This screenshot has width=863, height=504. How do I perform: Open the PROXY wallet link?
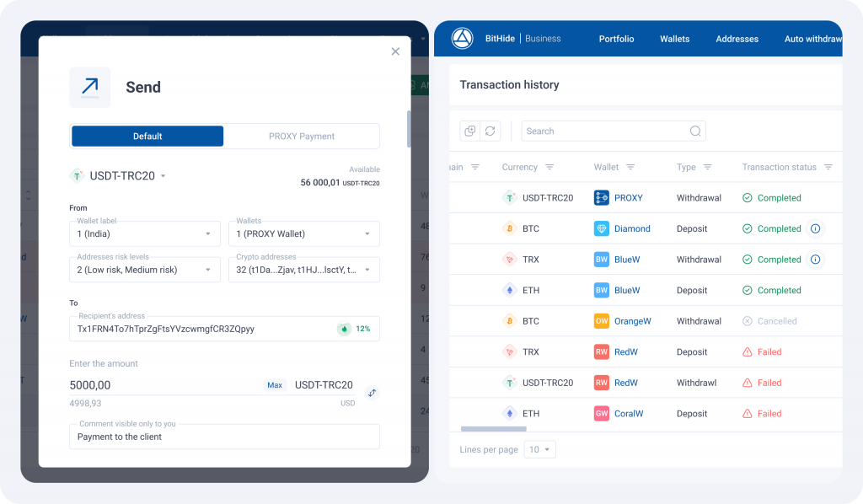(628, 198)
